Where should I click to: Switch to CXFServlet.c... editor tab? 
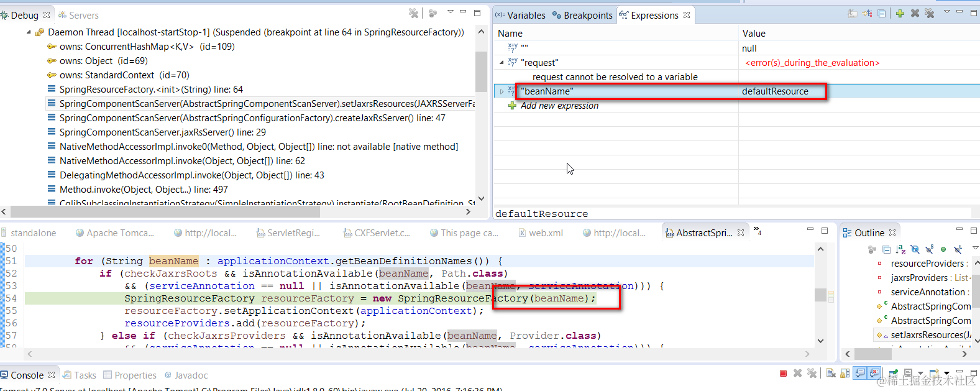click(377, 232)
